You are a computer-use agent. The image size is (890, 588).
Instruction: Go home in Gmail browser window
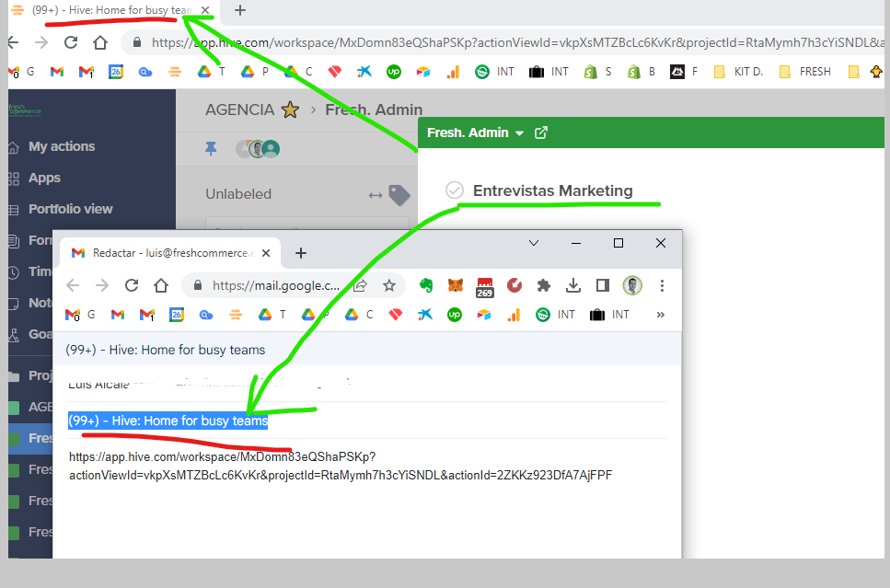[161, 285]
